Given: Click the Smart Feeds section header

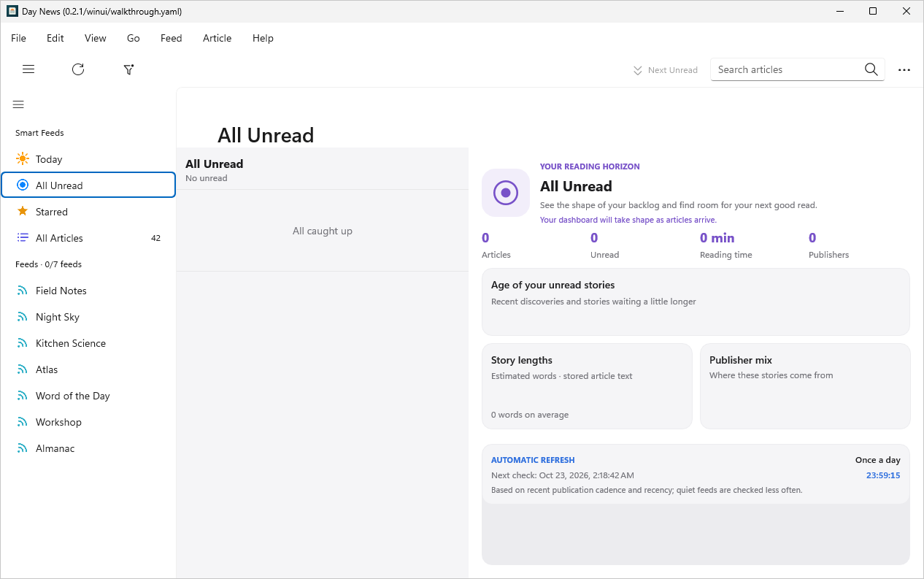Looking at the screenshot, I should click(x=39, y=133).
